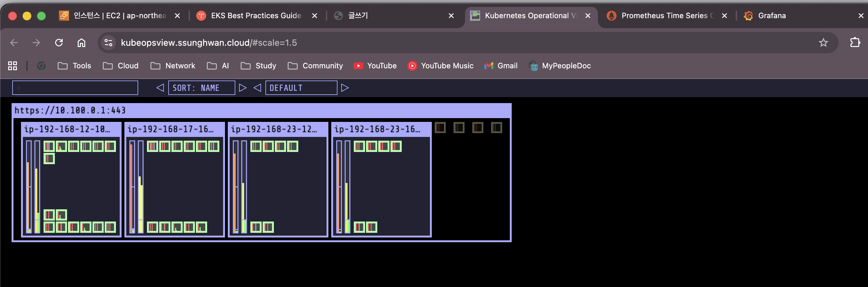Click last bottom-row pod in node ip-192-168-17-16
The image size is (868, 287).
(201, 227)
